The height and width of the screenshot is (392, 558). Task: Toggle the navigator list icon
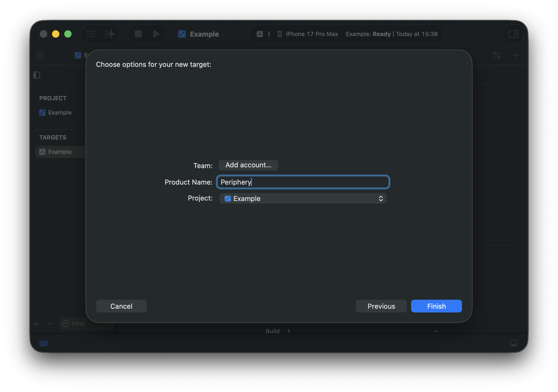91,34
